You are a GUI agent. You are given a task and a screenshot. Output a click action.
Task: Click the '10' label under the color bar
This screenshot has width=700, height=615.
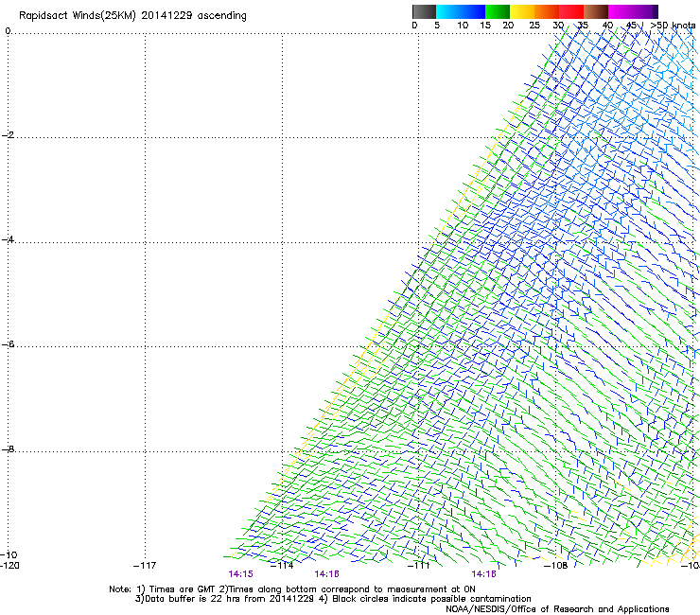click(x=463, y=26)
